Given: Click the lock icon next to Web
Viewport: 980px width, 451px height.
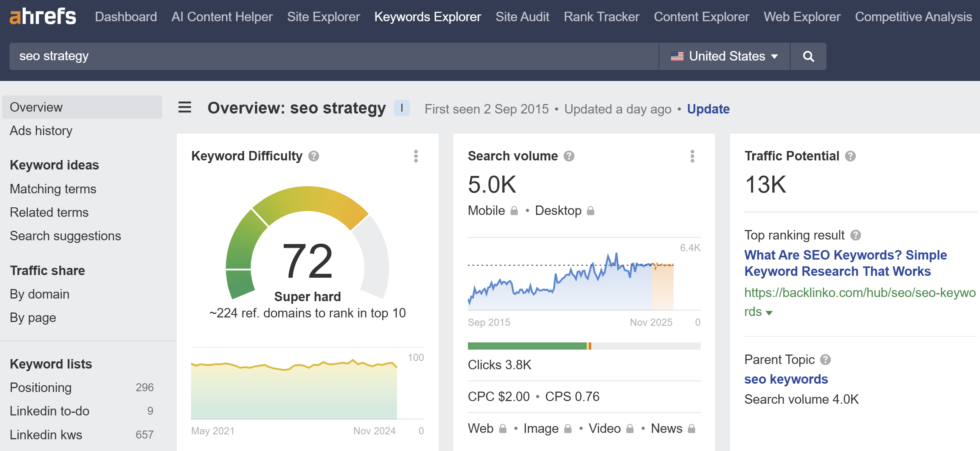Looking at the screenshot, I should coord(503,429).
